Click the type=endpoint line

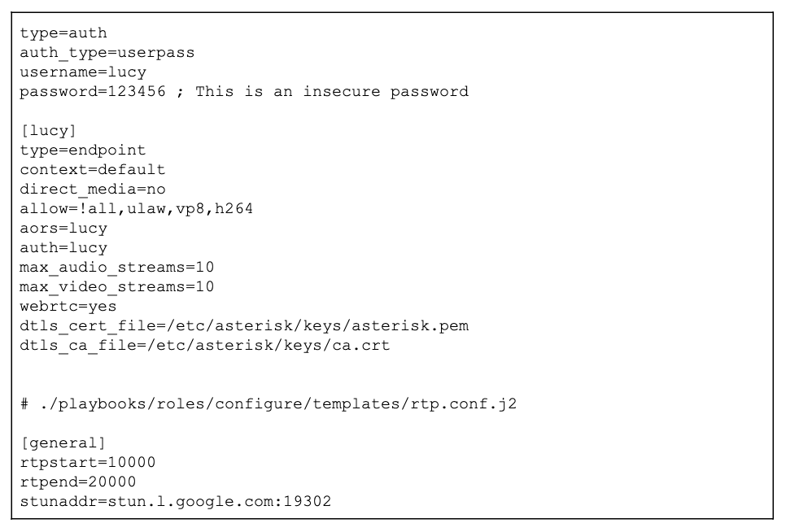[83, 150]
